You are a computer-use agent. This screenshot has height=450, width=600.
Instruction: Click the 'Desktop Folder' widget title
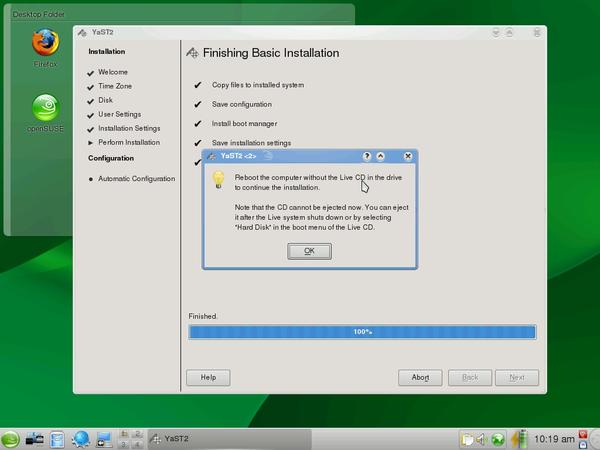coord(38,15)
